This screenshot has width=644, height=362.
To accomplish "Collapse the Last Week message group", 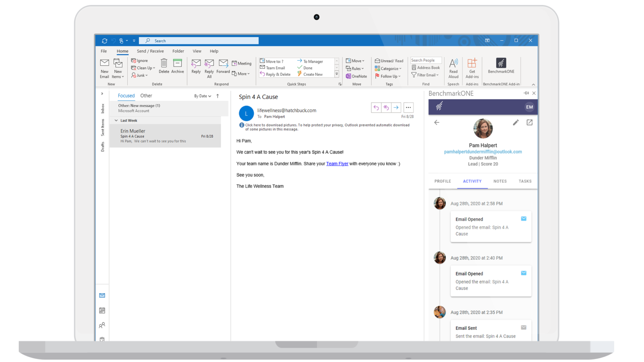I will click(x=116, y=120).
